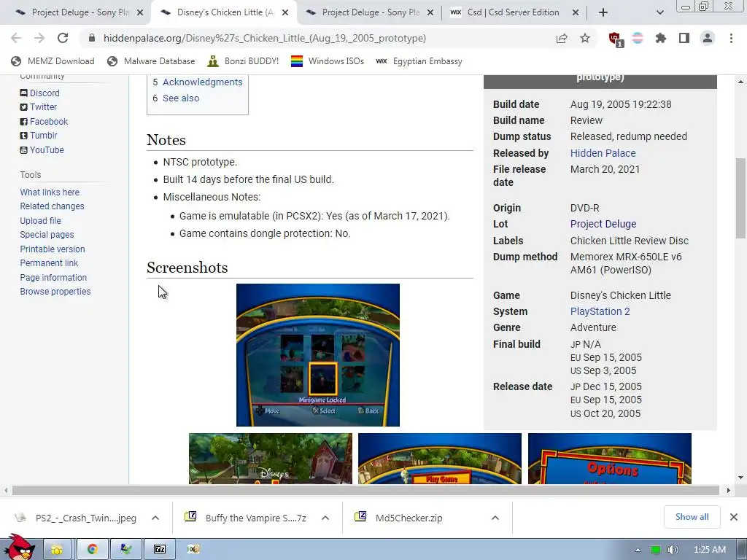Open the MEMZ Download bookmark
The width and height of the screenshot is (747, 560).
click(53, 61)
